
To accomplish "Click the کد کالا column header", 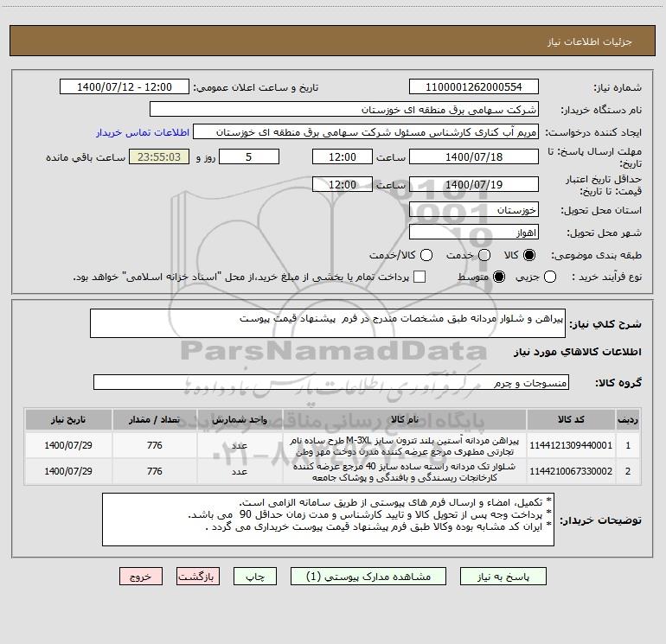I will point(571,419).
